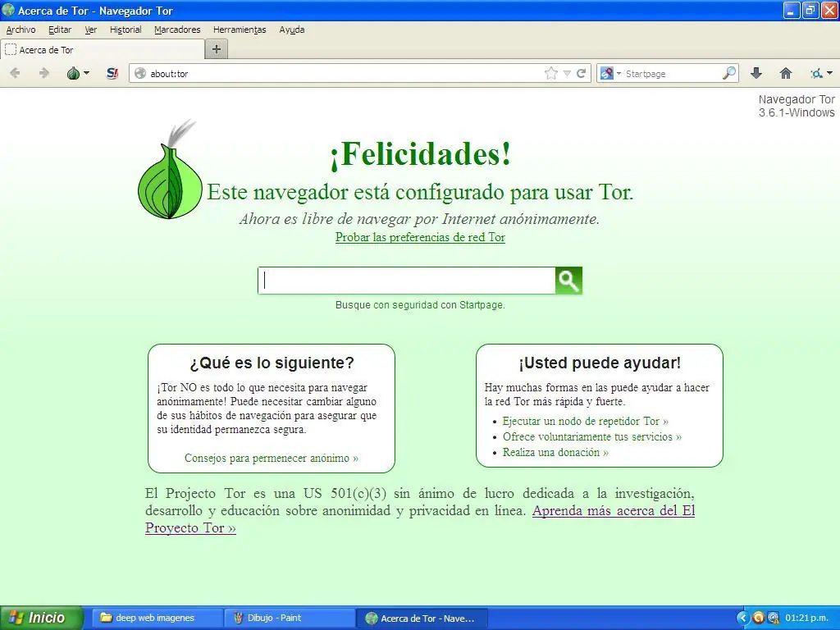Click the magnifier system tray icon
Screen dimensions: 840x630
point(773,619)
